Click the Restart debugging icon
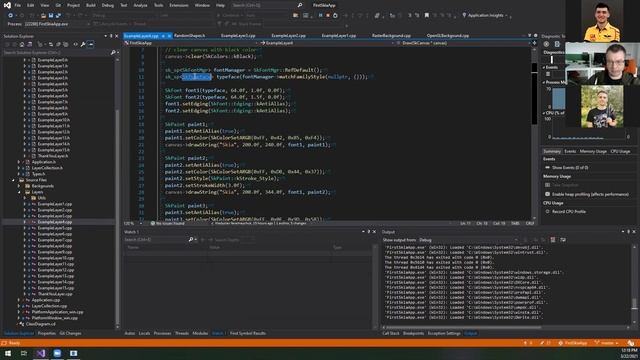This screenshot has height=360, width=640. [x=335, y=16]
